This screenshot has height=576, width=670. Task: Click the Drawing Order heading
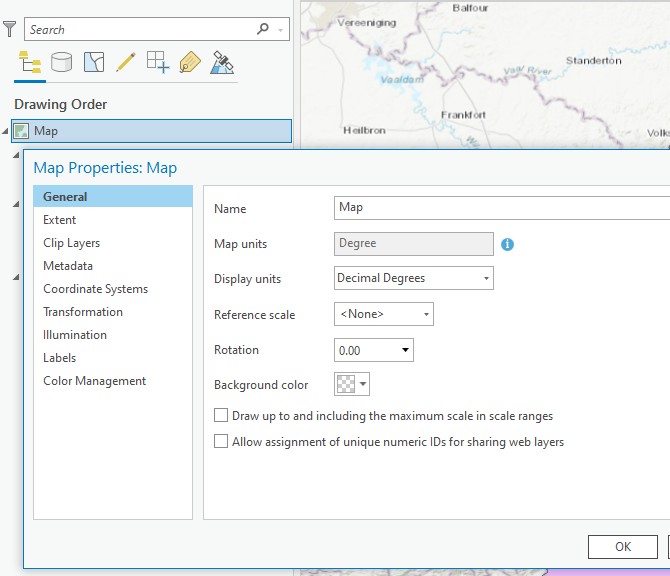(x=61, y=104)
